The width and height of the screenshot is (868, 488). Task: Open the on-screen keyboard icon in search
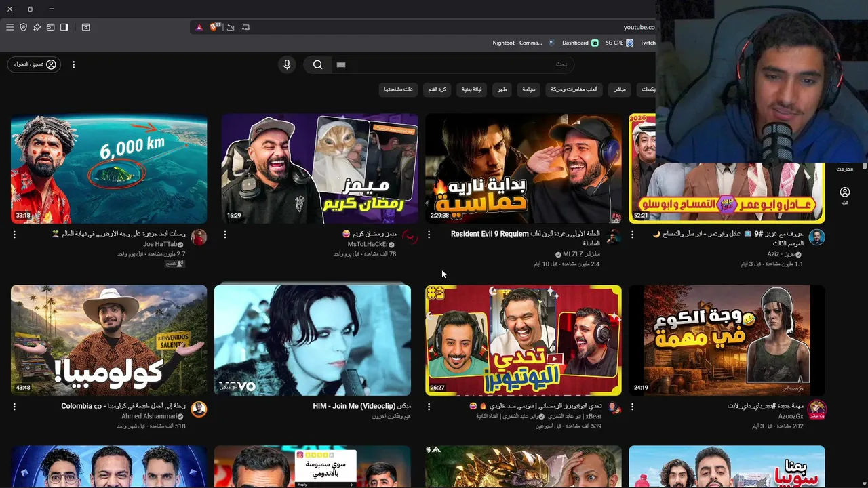[x=341, y=64]
